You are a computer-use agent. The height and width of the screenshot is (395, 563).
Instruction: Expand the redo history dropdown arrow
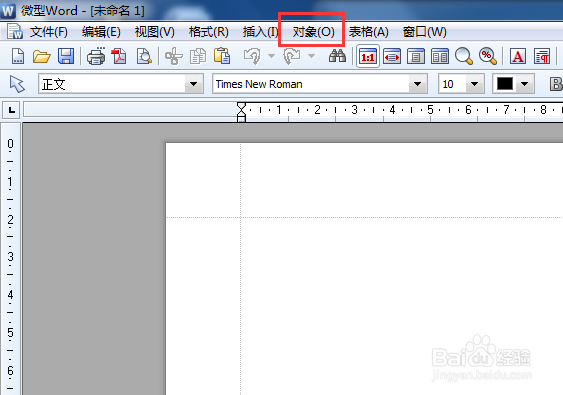click(x=311, y=56)
